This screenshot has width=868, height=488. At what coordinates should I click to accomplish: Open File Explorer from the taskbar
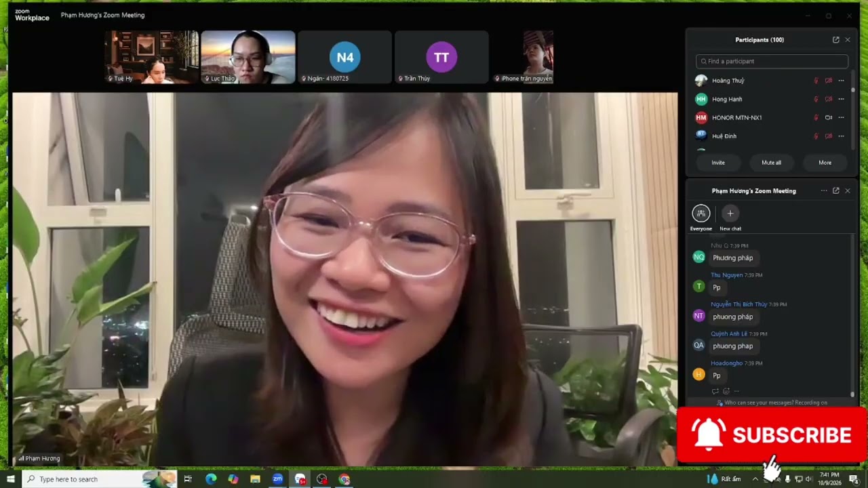pos(255,479)
